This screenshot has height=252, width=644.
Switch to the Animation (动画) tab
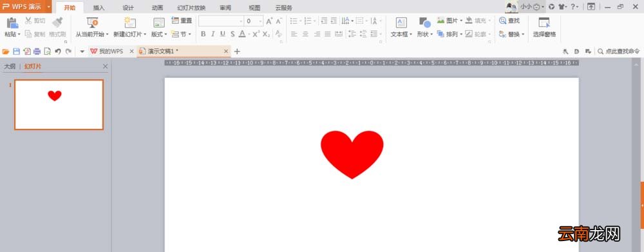157,8
